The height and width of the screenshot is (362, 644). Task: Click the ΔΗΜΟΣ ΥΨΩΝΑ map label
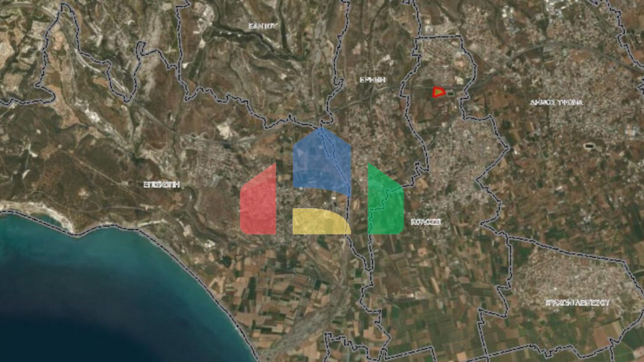click(x=556, y=102)
